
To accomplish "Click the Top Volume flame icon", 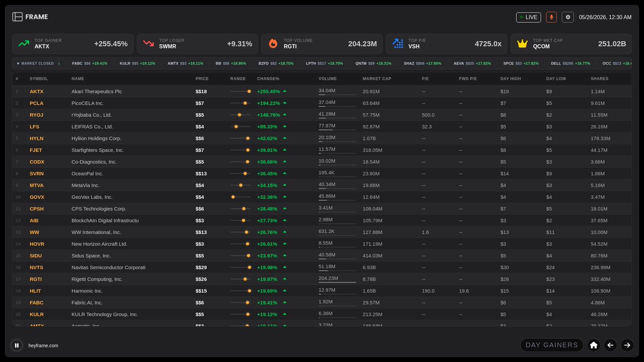I will tap(273, 44).
